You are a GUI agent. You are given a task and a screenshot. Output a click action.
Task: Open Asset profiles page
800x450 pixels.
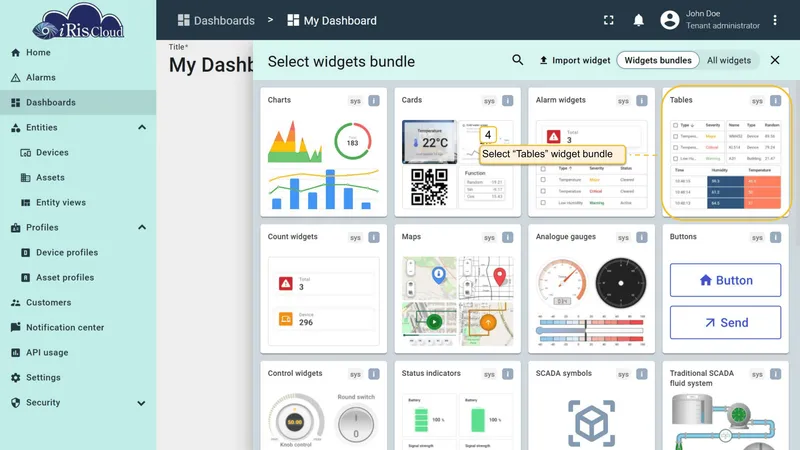click(x=78, y=278)
